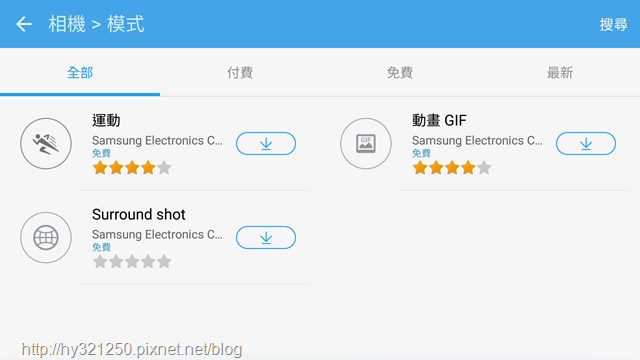The image size is (640, 360).
Task: Tap the 相機 > 模式 header title
Action: click(x=96, y=24)
